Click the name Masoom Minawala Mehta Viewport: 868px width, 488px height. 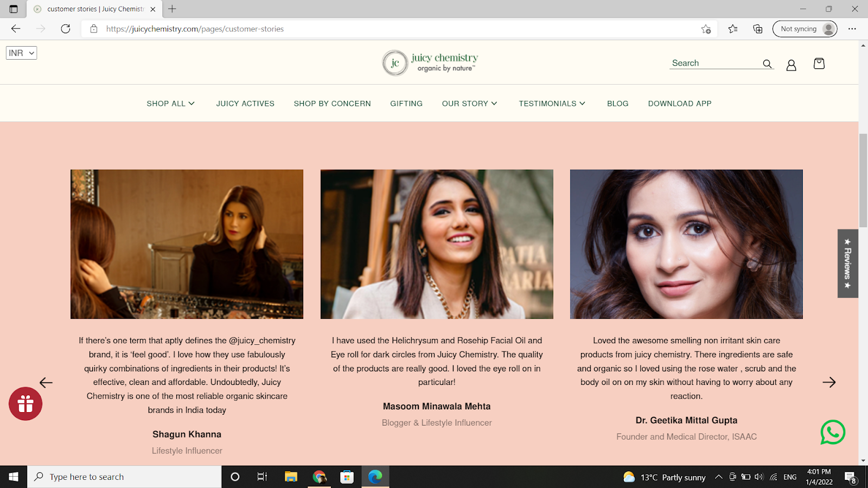tap(437, 406)
